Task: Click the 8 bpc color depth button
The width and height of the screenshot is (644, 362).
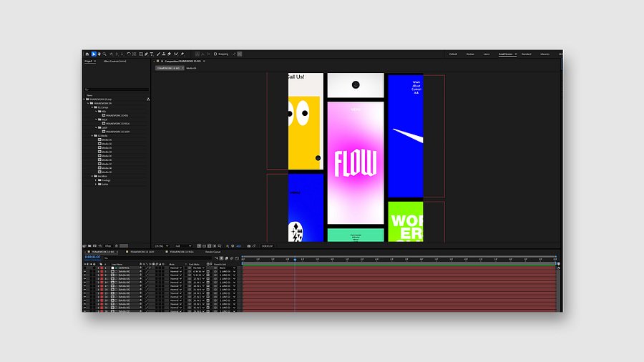Action: tap(108, 246)
